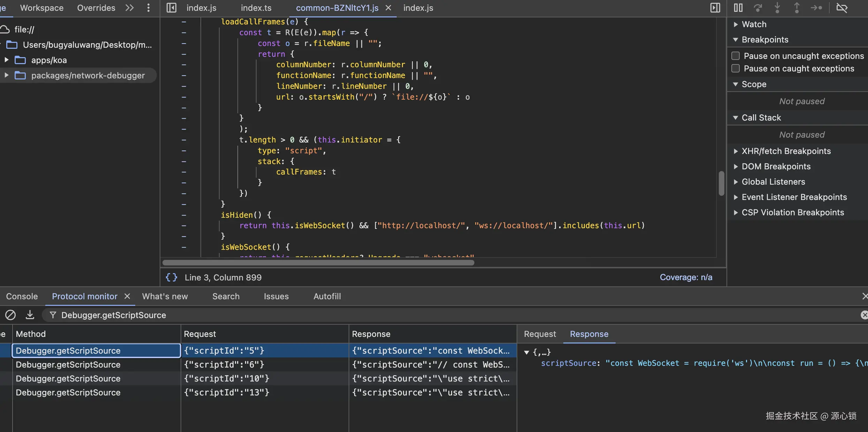Click the step over next function icon

757,8
